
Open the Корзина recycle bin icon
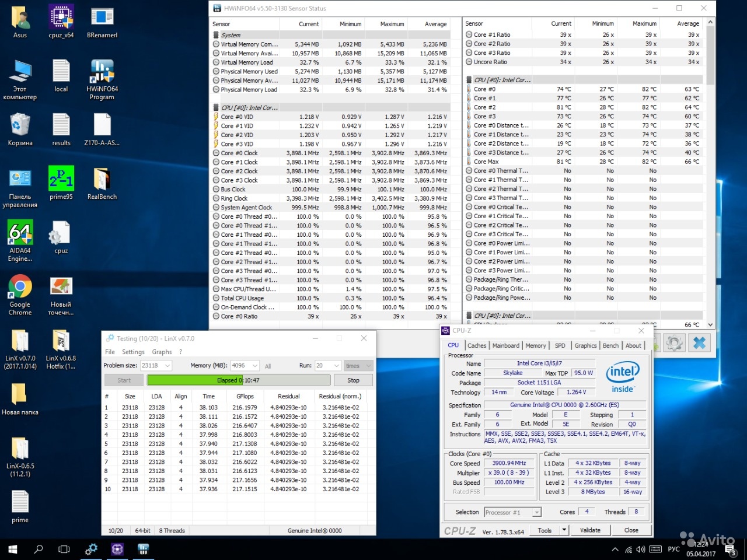click(20, 129)
